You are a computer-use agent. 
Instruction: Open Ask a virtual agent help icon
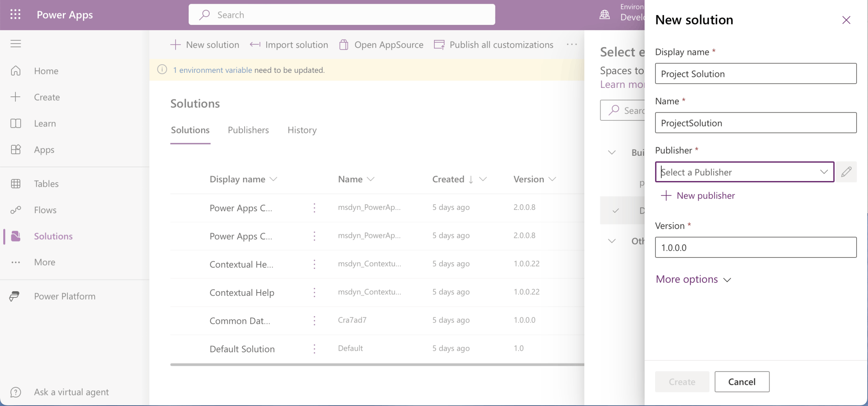pyautogui.click(x=16, y=392)
